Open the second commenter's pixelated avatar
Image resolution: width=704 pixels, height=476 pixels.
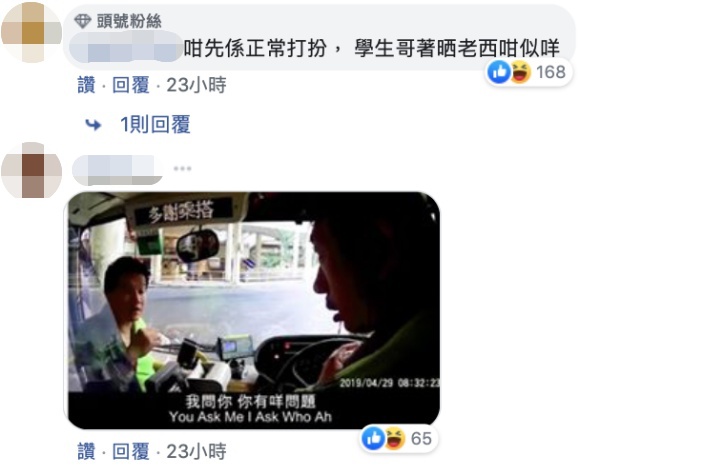pos(31,170)
